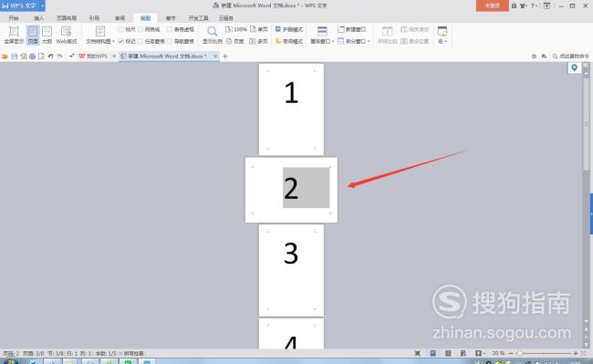This screenshot has width=593, height=364.
Task: Toggle the Navigation Pane checkbox
Action: click(x=170, y=41)
